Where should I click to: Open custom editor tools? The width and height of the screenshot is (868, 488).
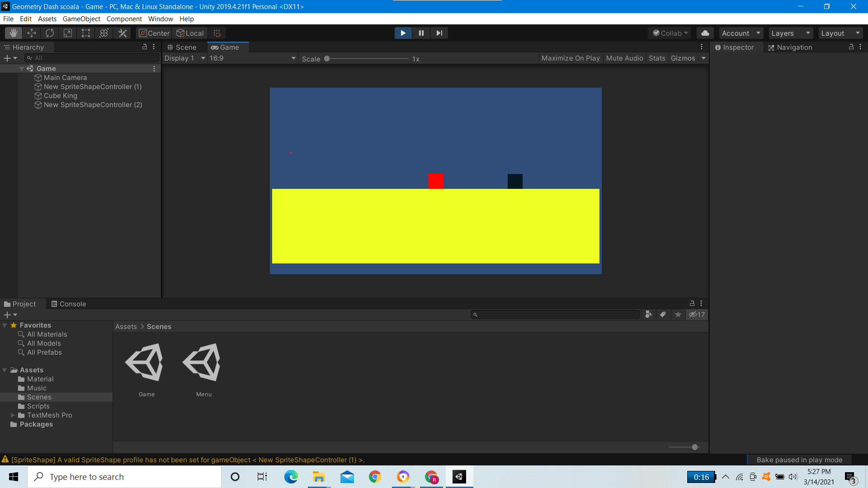tap(122, 33)
